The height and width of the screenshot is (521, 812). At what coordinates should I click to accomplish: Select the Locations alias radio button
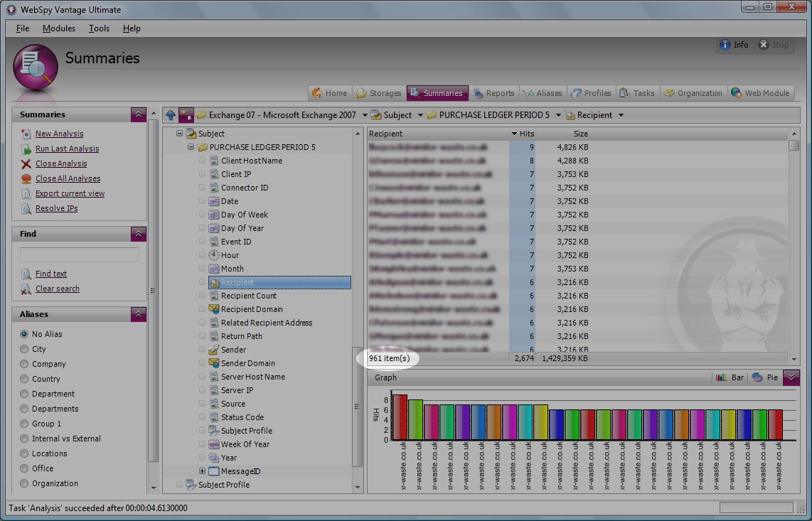[24, 453]
